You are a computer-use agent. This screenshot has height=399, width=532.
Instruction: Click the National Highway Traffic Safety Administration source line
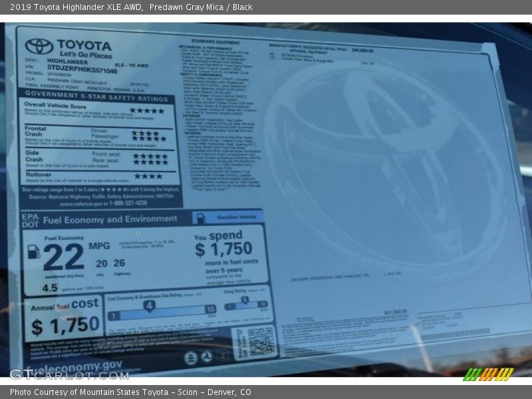tap(102, 196)
